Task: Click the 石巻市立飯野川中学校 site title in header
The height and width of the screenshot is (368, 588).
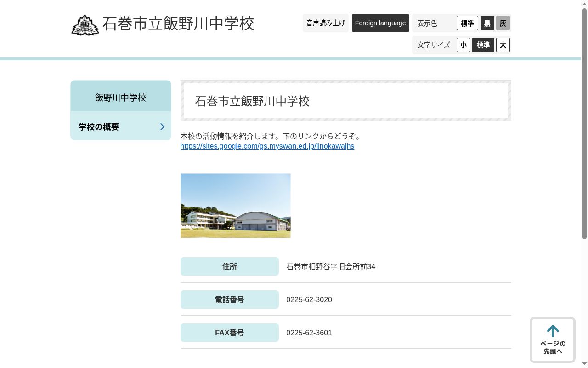Action: (178, 24)
